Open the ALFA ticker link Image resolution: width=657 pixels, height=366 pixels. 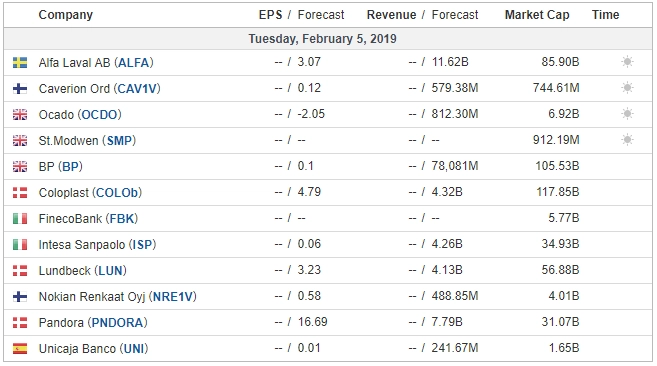[x=134, y=63]
